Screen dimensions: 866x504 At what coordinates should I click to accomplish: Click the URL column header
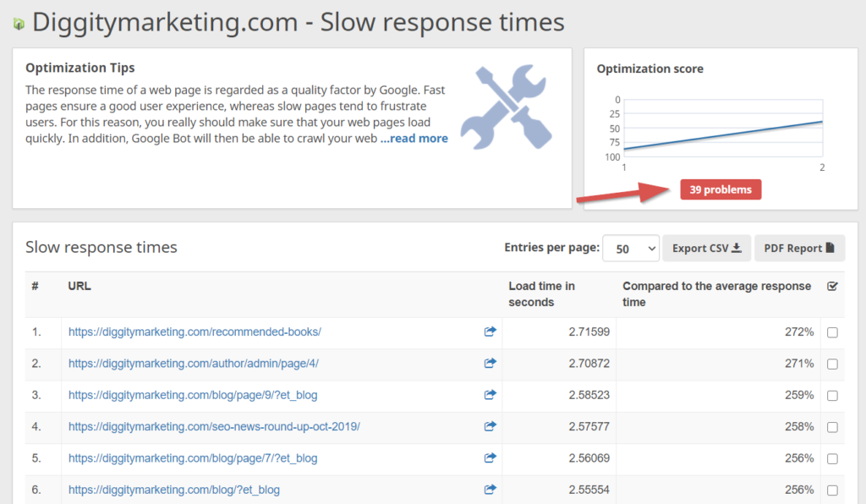(x=79, y=286)
